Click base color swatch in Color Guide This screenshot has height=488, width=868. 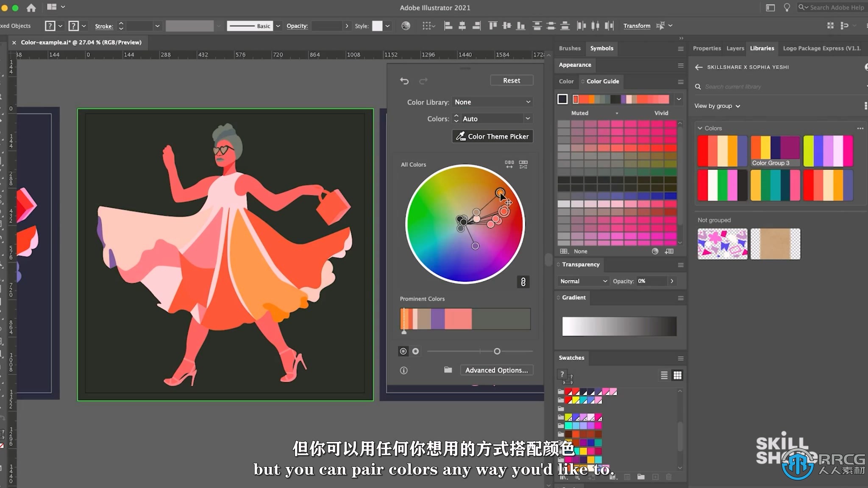pyautogui.click(x=562, y=99)
